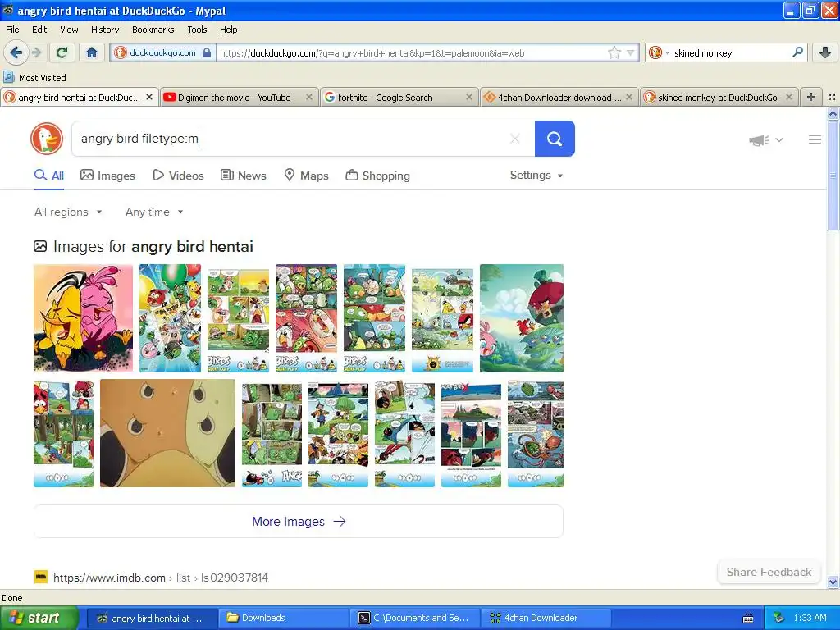This screenshot has height=630, width=840.
Task: Click the on-screen keyboard tray icon
Action: coord(748,619)
